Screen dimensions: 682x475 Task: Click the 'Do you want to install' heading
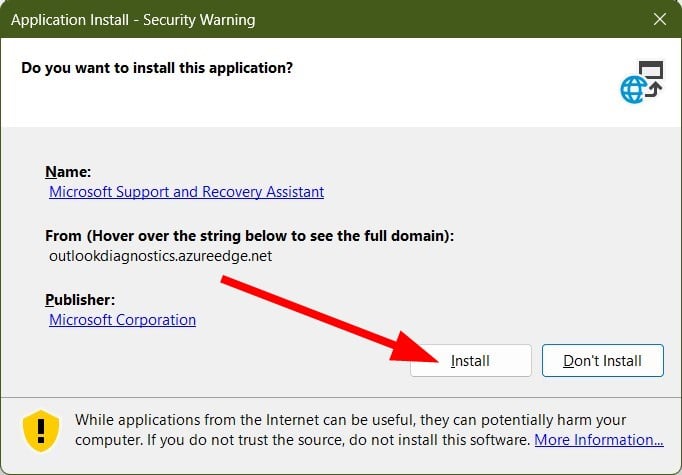pos(157,68)
